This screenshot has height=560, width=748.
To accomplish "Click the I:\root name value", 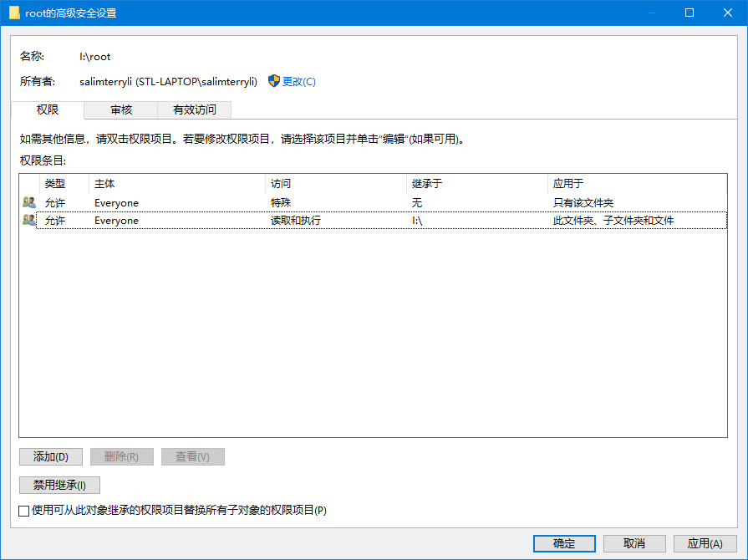I will point(95,57).
